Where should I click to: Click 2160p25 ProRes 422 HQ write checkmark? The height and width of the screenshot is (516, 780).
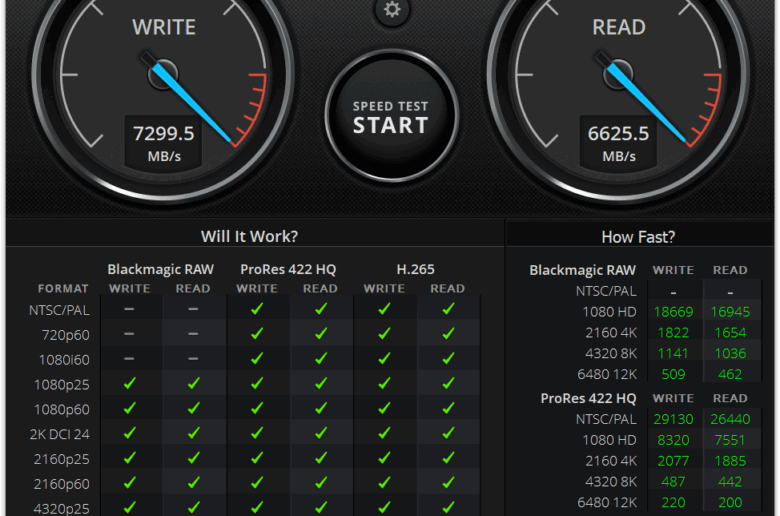click(257, 458)
